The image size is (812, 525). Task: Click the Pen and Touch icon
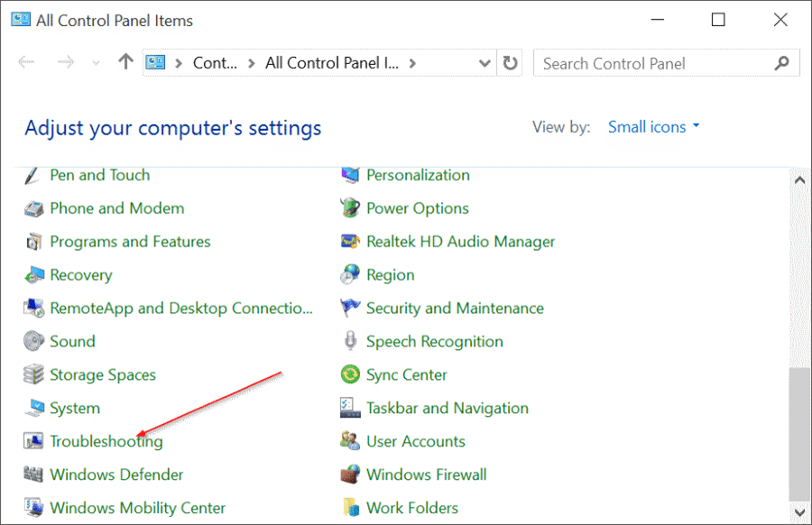[32, 176]
